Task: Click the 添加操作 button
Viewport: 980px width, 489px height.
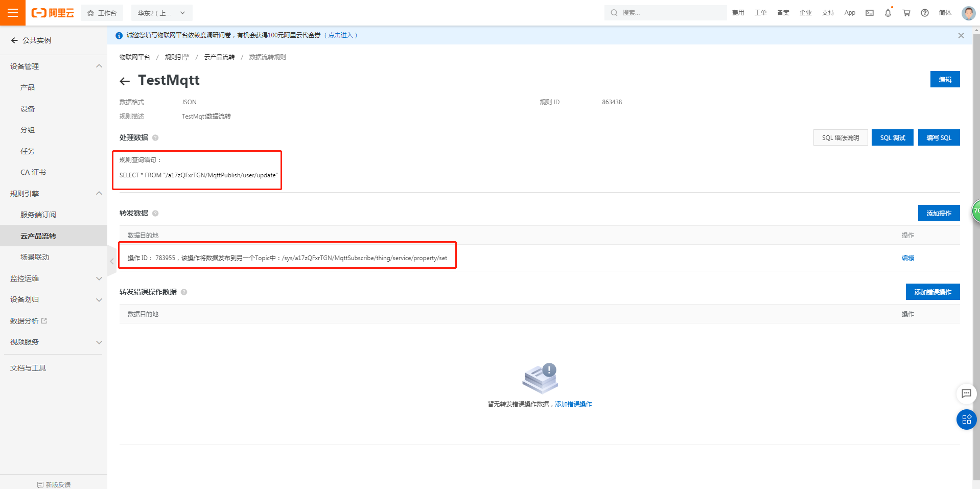Action: tap(939, 213)
